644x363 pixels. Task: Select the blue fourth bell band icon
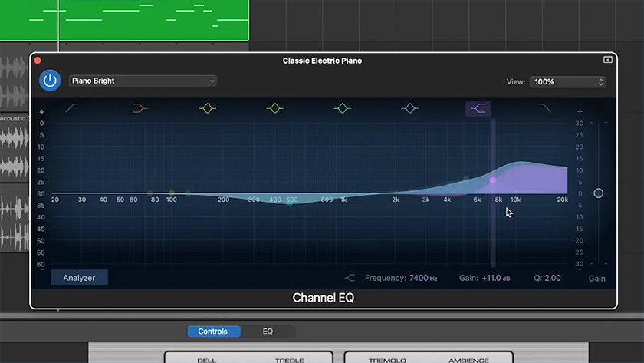tap(409, 109)
